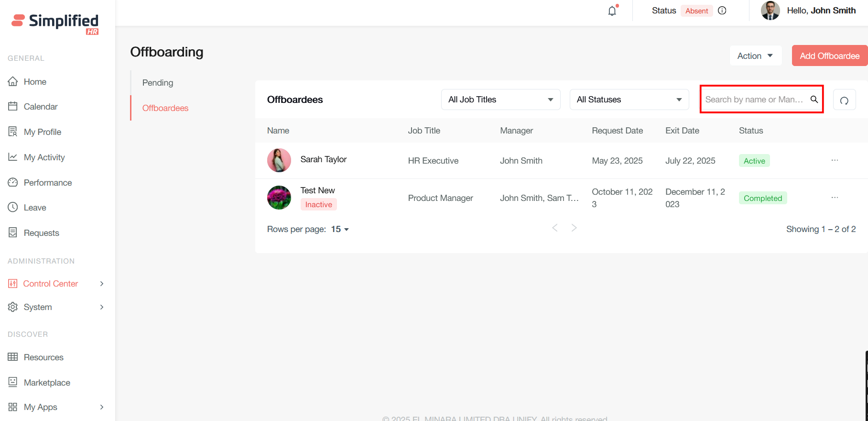
Task: Open the All Statuses dropdown
Action: click(x=629, y=100)
